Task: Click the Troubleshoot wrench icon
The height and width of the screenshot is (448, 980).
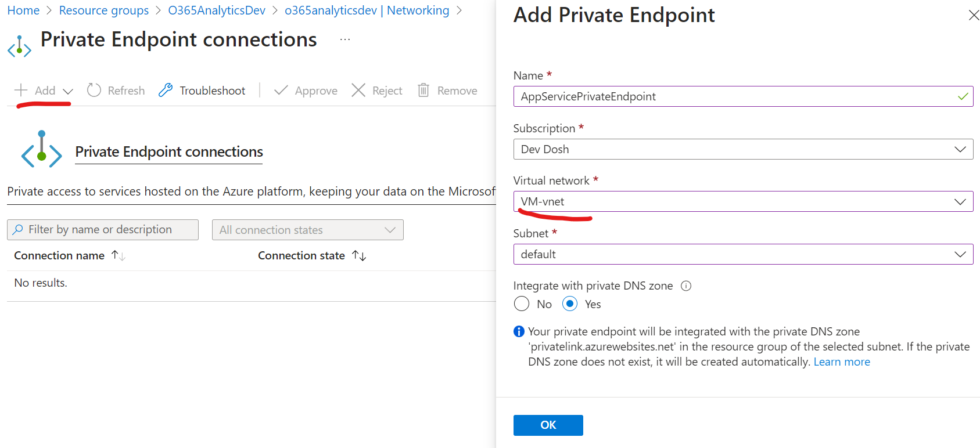Action: (166, 90)
